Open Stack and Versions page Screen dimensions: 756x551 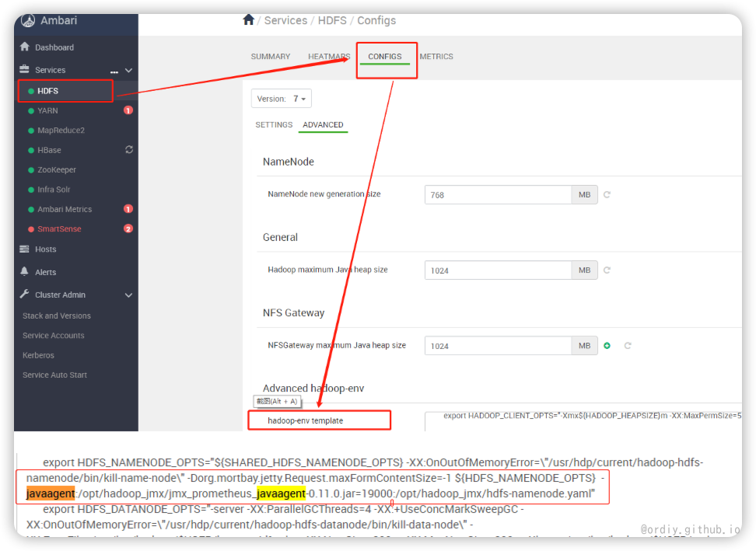coord(57,316)
